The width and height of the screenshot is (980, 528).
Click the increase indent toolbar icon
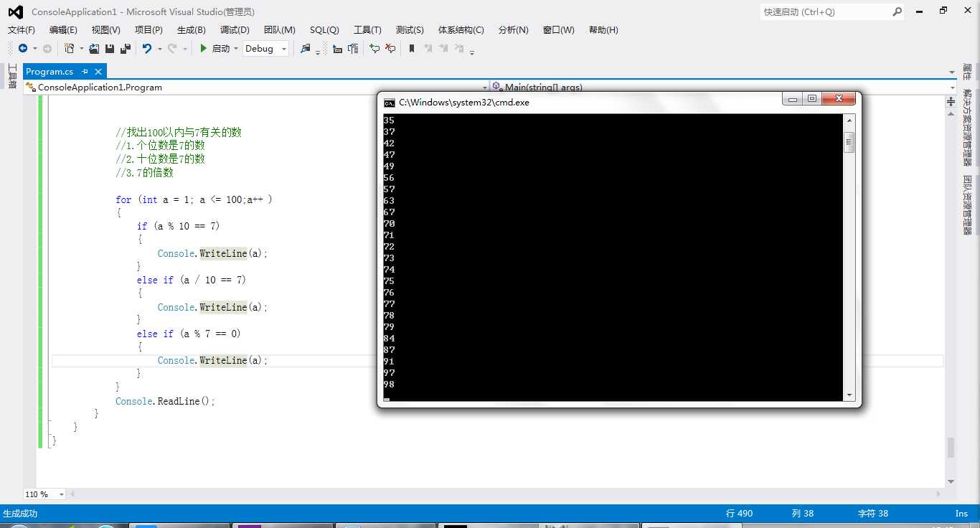pos(353,48)
